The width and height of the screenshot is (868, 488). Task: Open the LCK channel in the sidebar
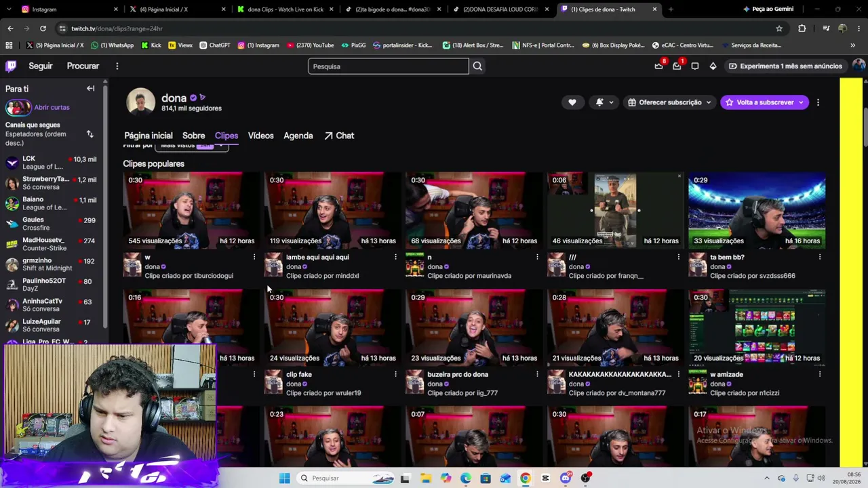pos(51,163)
